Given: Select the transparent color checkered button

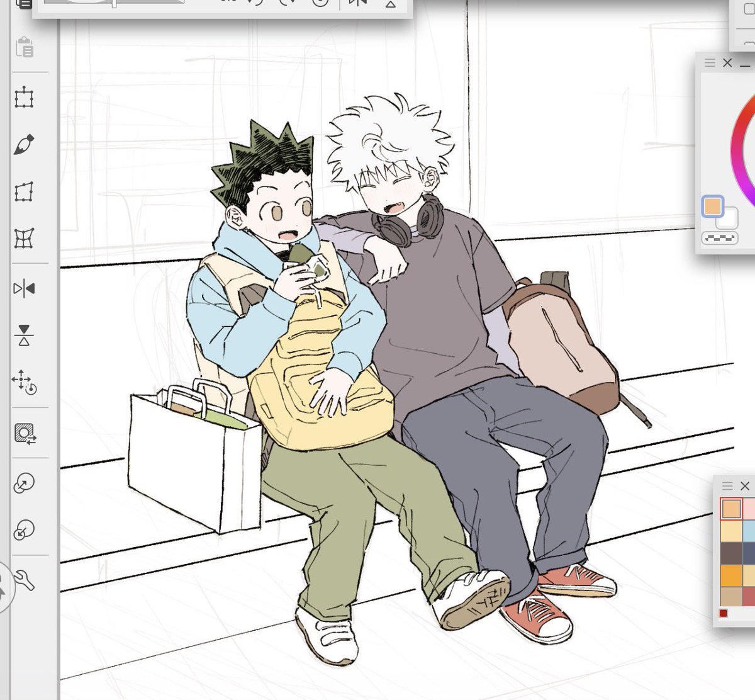Looking at the screenshot, I should tap(720, 239).
